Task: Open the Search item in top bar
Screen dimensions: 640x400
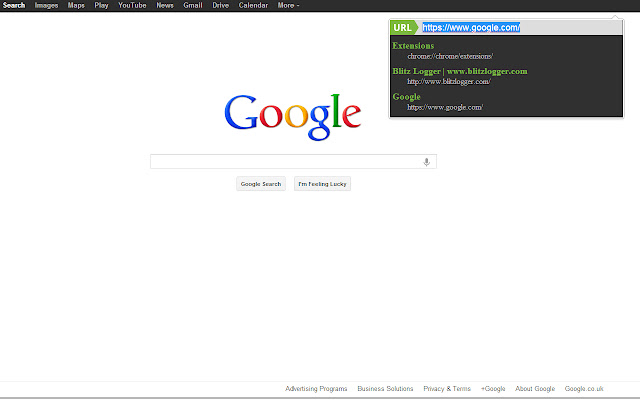Action: [14, 5]
